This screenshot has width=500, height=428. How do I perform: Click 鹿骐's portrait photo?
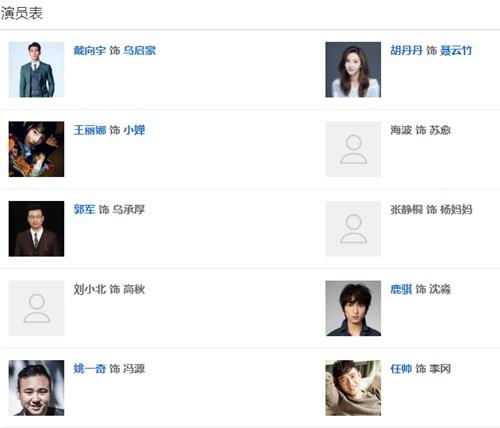click(x=353, y=308)
